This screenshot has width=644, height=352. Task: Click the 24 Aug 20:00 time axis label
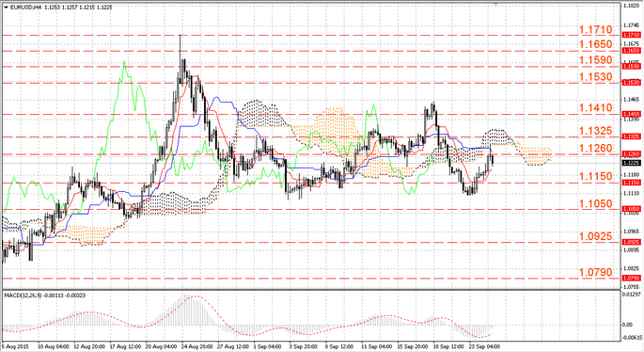pos(197,346)
